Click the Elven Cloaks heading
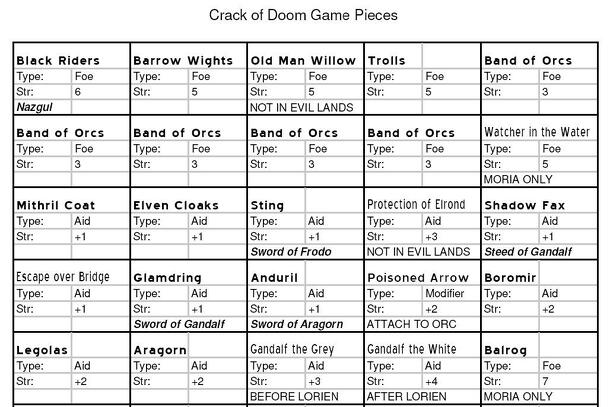 click(x=176, y=205)
